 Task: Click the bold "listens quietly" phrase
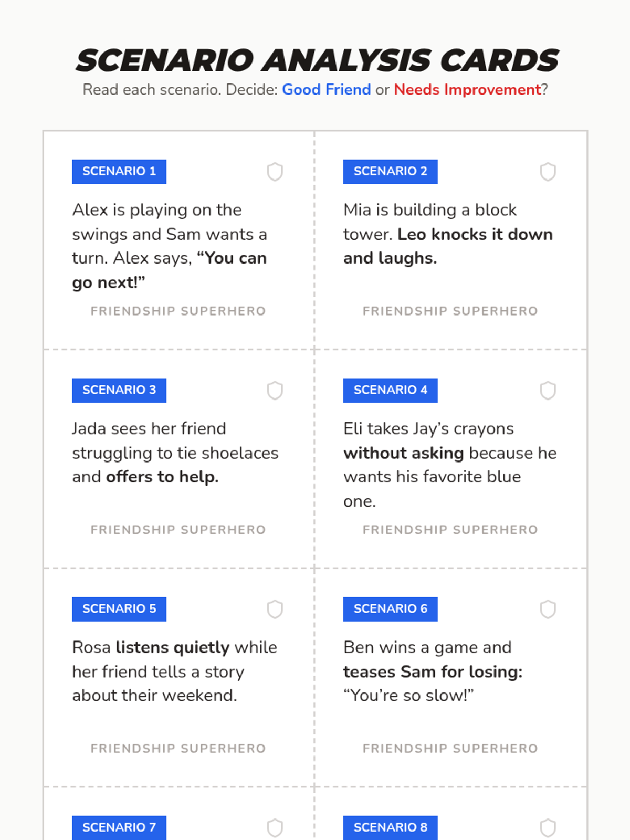(173, 647)
